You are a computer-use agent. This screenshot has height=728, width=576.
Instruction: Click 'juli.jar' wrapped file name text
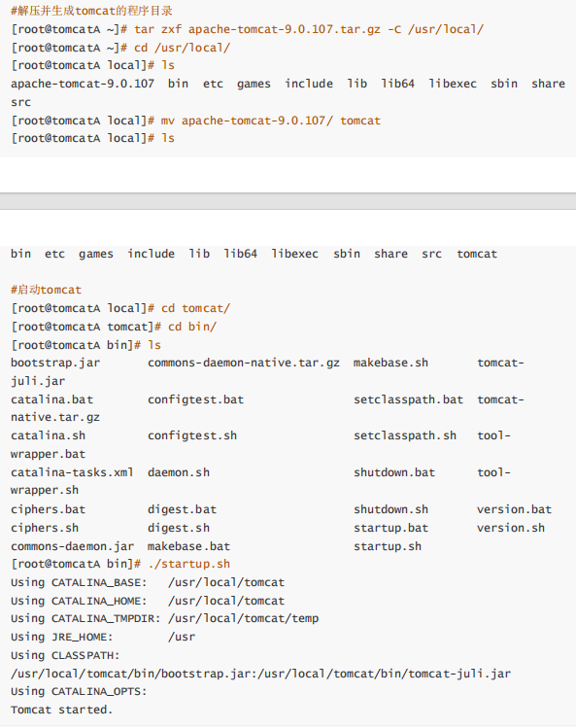[x=38, y=381]
